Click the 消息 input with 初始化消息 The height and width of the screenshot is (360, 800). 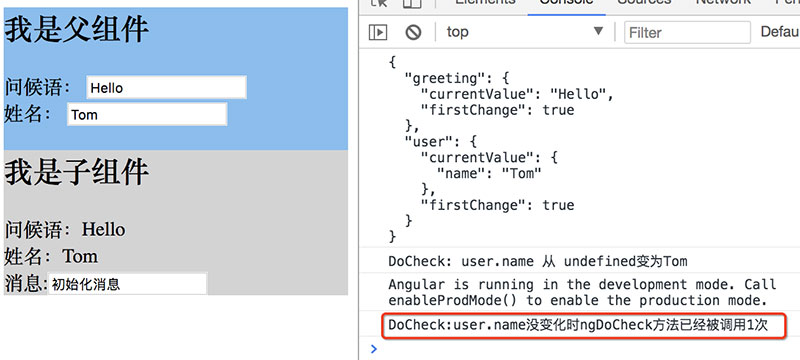[x=128, y=284]
